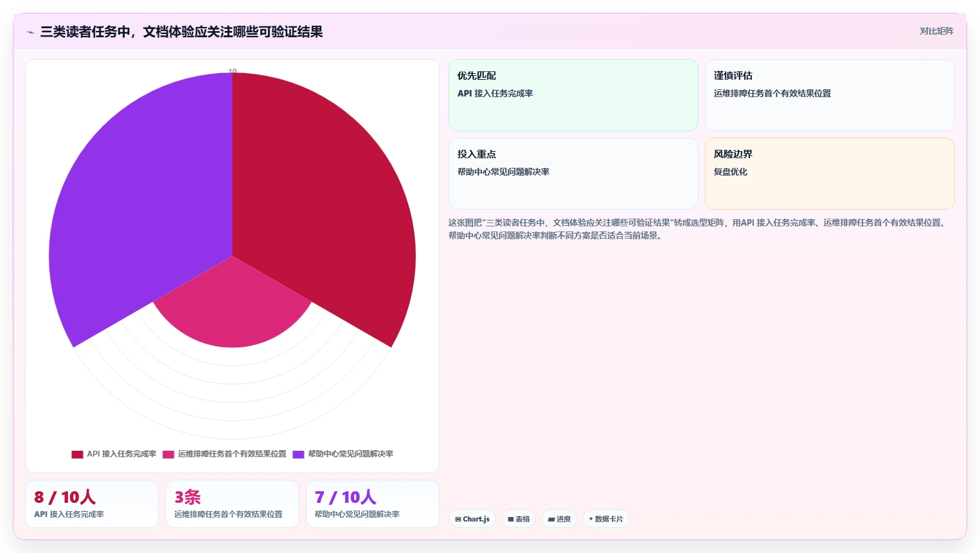The image size is (980, 553).
Task: Toggle the API 接入任务完成率 legend swatch
Action: [x=77, y=454]
